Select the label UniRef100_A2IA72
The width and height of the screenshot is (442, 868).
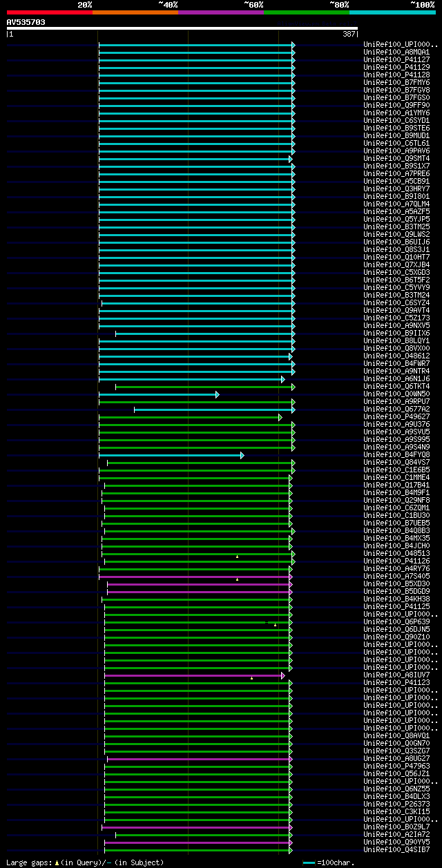[396, 835]
